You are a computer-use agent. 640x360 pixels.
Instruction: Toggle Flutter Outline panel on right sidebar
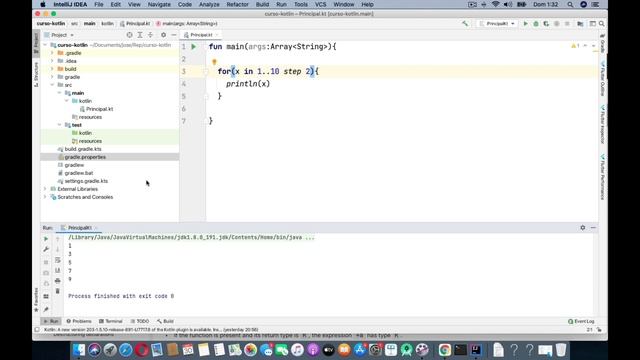click(x=602, y=79)
